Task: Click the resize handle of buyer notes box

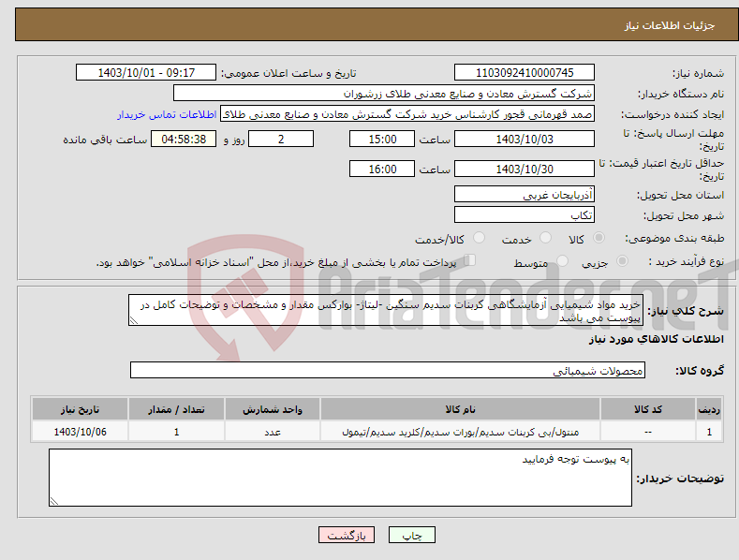Action: [x=53, y=502]
